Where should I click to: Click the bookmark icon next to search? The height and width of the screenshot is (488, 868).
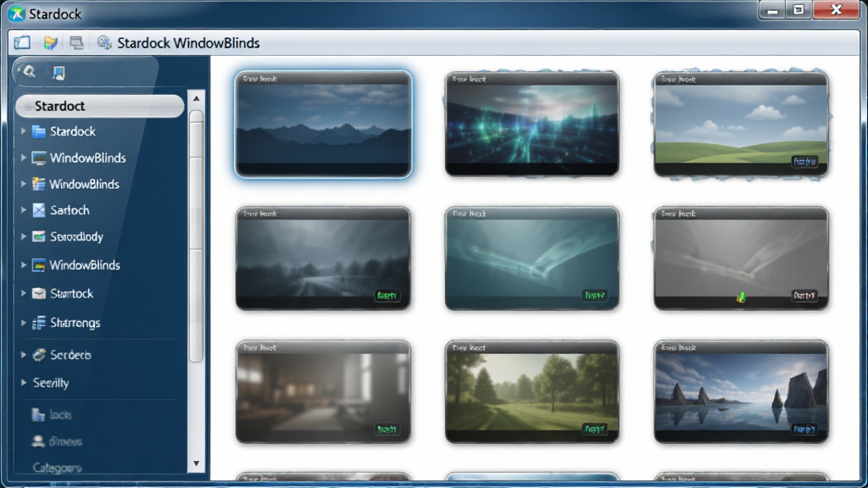(58, 73)
